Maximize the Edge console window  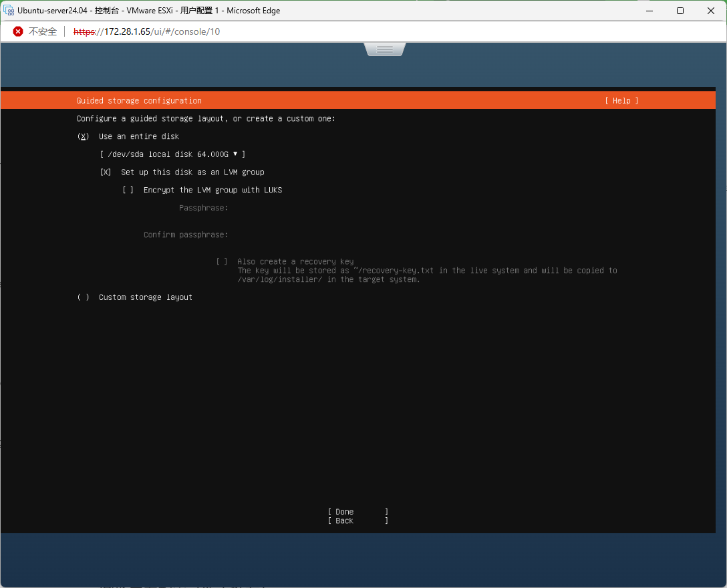pos(680,11)
